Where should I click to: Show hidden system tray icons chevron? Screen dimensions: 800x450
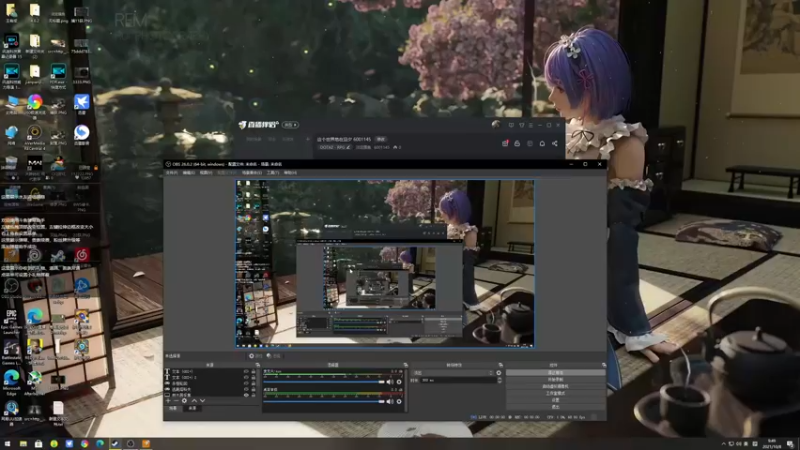pos(723,444)
